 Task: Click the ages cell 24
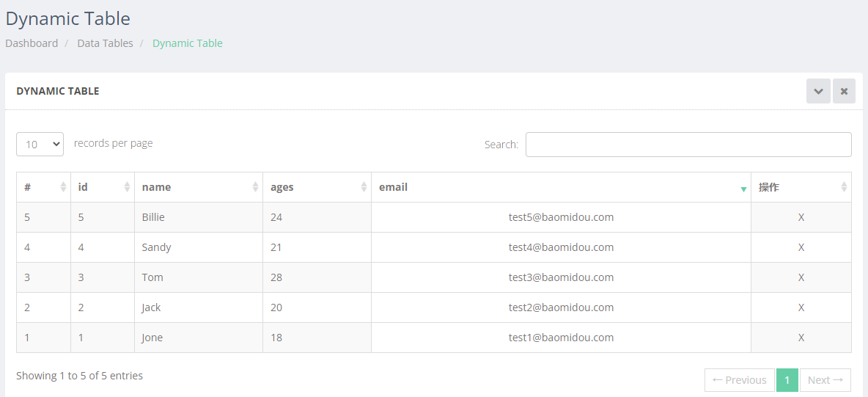(317, 217)
